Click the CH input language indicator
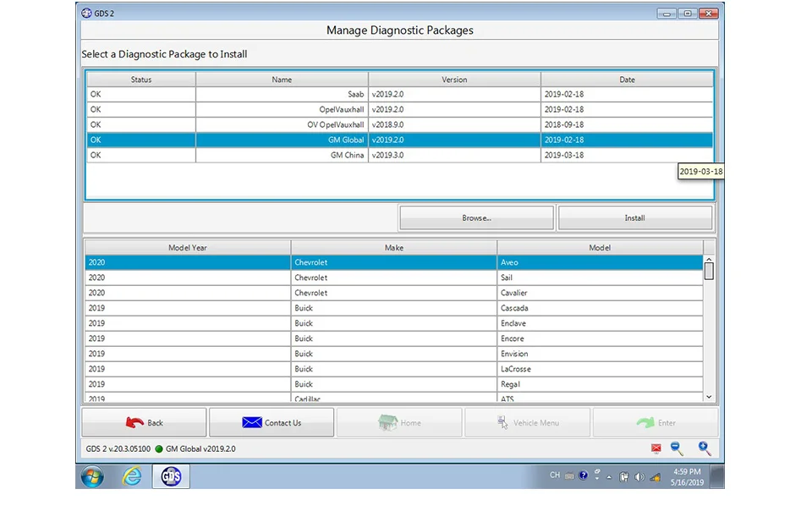The width and height of the screenshot is (812, 522). (555, 475)
